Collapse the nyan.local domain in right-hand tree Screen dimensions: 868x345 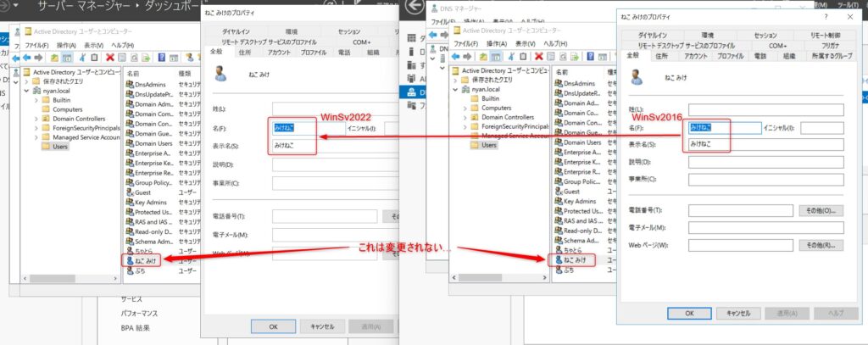pos(455,89)
